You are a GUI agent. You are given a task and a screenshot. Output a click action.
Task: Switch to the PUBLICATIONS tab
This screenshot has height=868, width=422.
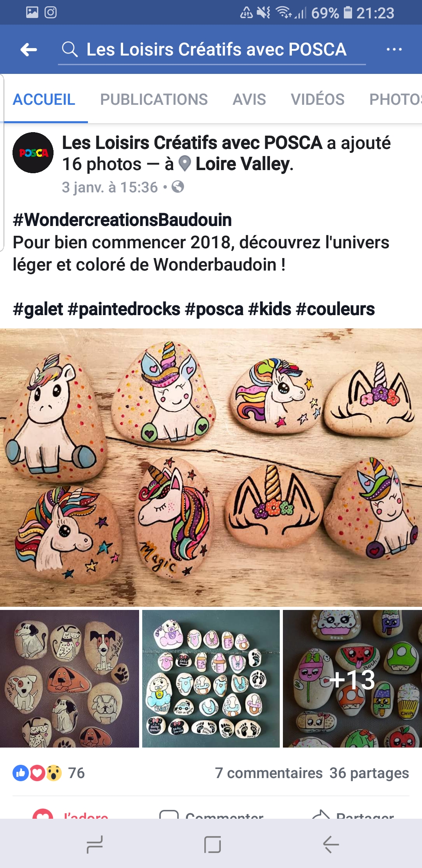pos(154,99)
